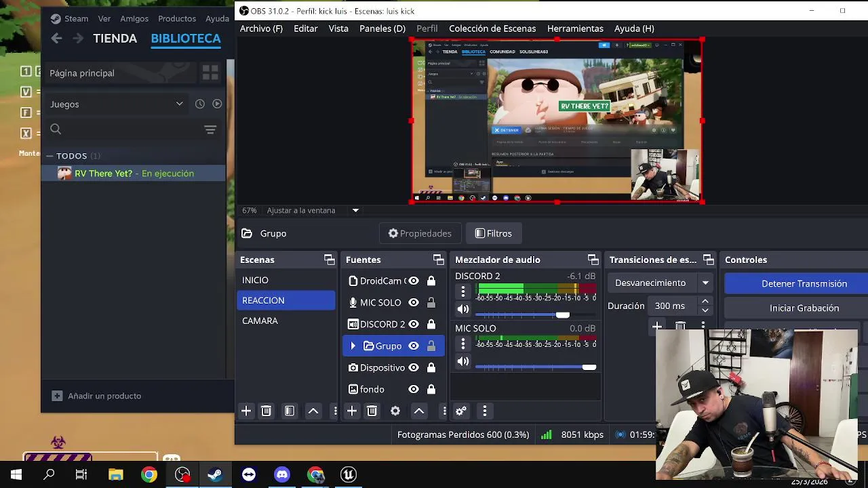Open the Filtros button for Grupo
Image resolution: width=868 pixels, height=488 pixels.
(494, 233)
